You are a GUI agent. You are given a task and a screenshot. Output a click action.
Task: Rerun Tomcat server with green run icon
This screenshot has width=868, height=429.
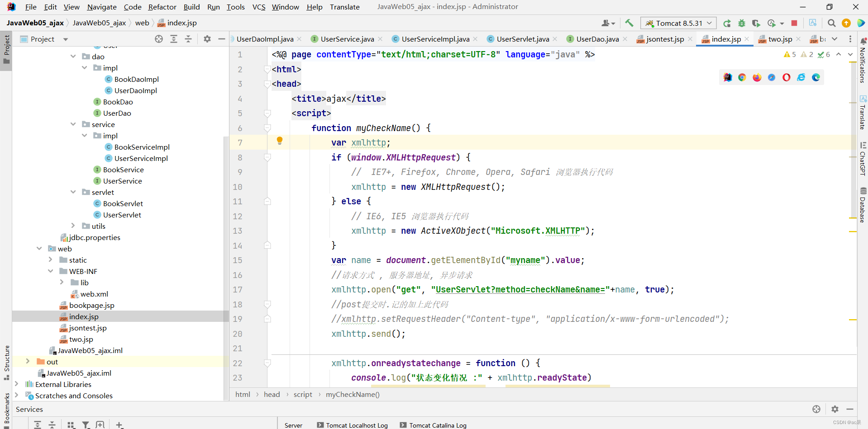click(727, 23)
